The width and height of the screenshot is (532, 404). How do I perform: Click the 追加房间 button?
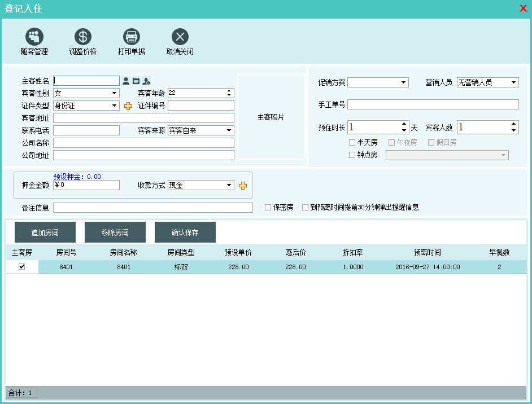coord(45,232)
